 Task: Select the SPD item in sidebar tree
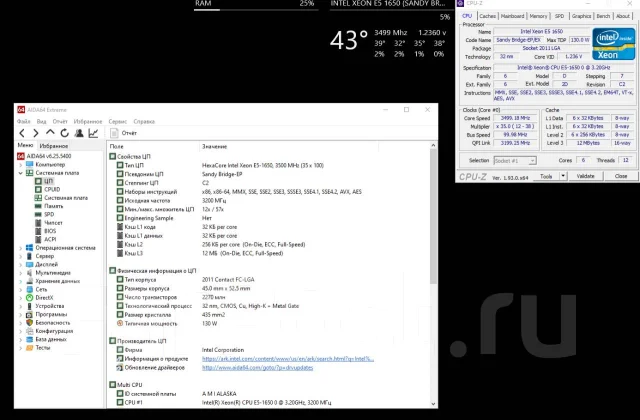click(49, 214)
